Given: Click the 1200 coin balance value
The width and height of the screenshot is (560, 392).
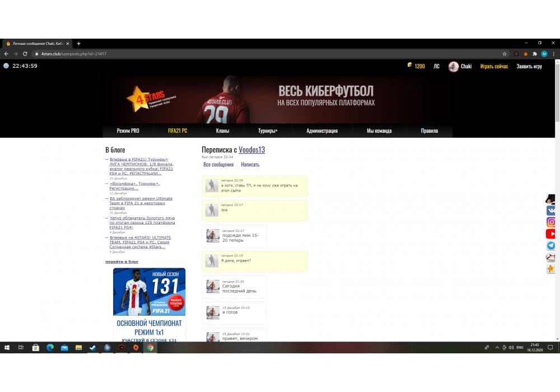Looking at the screenshot, I should [419, 67].
